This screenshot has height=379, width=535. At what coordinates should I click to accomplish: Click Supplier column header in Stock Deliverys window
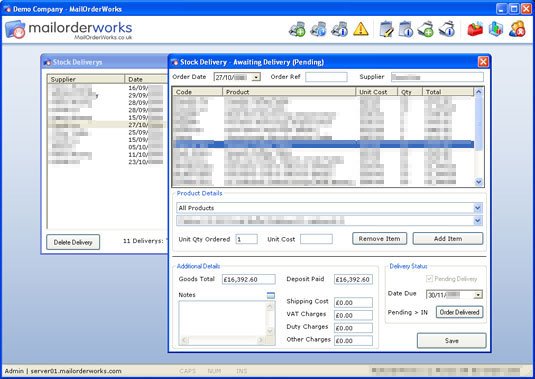point(86,79)
